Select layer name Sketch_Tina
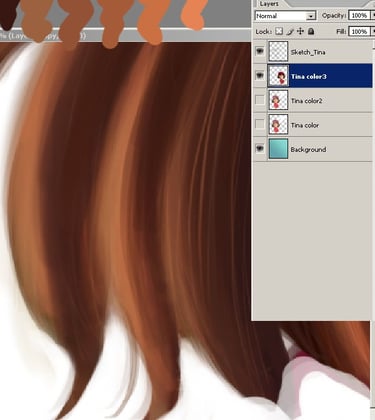The height and width of the screenshot is (420, 375). [308, 52]
